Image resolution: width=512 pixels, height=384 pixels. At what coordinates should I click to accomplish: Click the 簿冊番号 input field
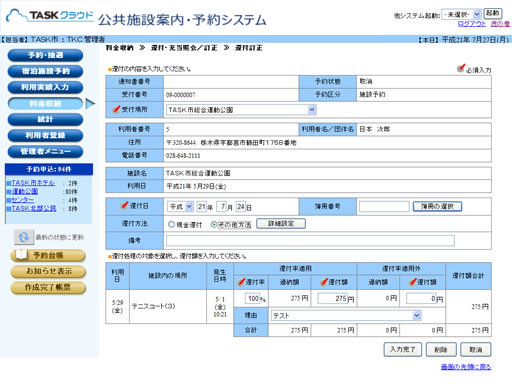384,207
